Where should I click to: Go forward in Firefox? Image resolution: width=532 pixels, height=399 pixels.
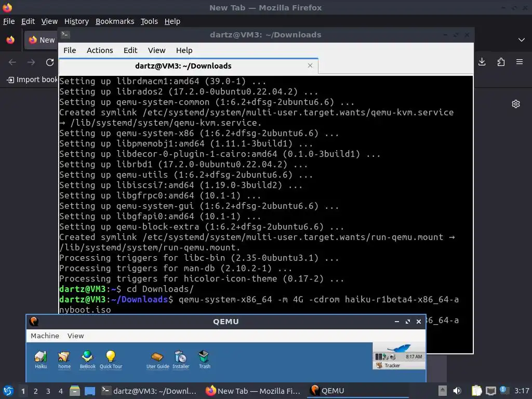pyautogui.click(x=31, y=62)
